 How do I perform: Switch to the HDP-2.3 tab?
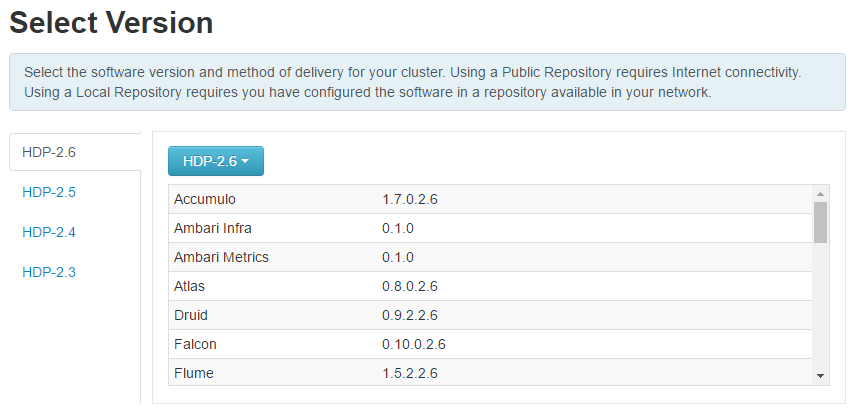pyautogui.click(x=49, y=272)
